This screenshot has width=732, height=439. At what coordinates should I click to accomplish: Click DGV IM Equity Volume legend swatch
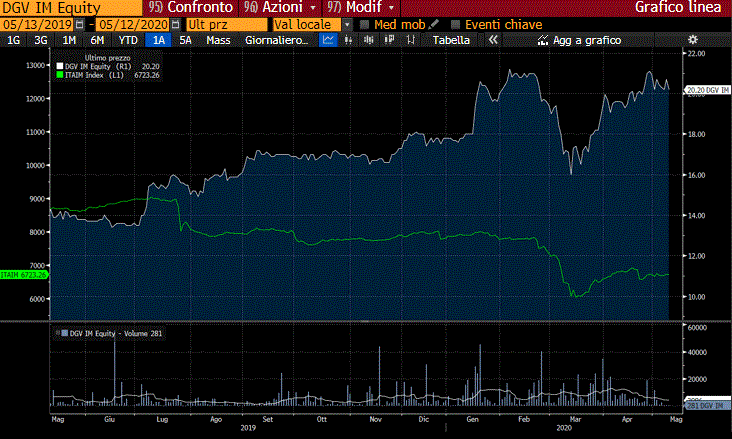tap(65, 333)
